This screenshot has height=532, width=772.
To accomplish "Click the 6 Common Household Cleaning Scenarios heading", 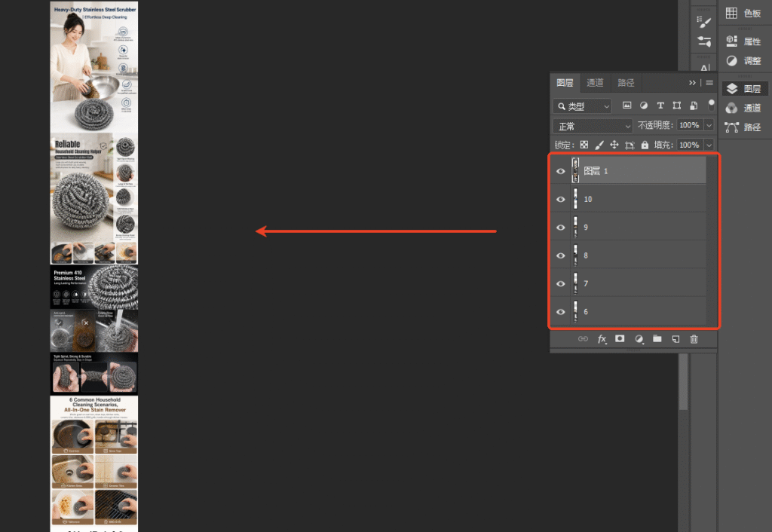I will 94,405.
